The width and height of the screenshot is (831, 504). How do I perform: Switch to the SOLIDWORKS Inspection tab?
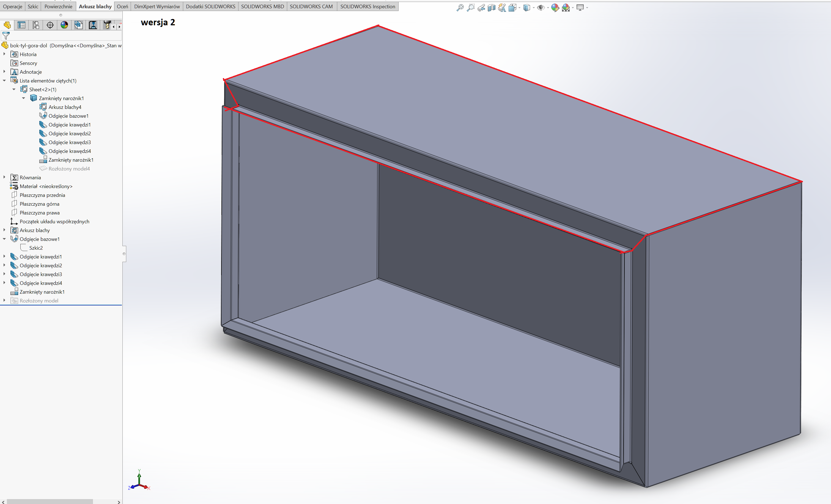367,6
